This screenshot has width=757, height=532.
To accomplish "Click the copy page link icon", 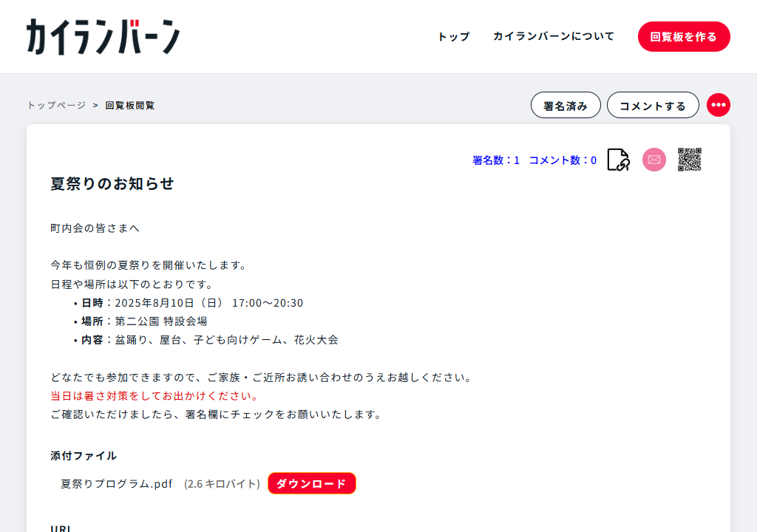I will pos(618,160).
